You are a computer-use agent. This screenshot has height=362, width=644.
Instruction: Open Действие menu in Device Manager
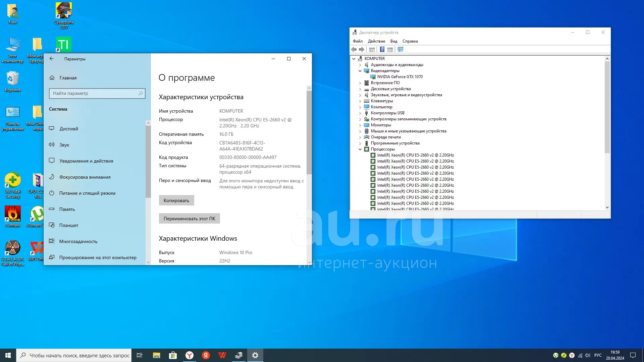coord(376,41)
